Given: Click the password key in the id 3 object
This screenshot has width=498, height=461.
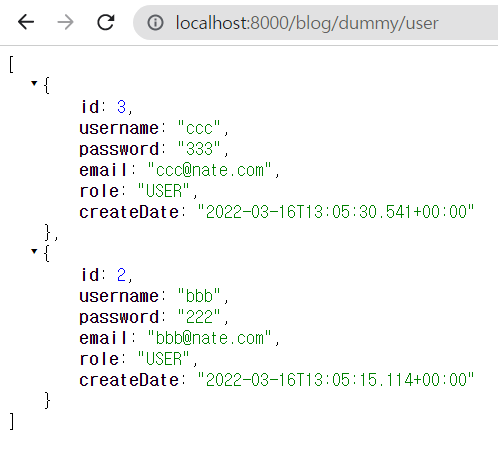Looking at the screenshot, I should tap(119, 149).
